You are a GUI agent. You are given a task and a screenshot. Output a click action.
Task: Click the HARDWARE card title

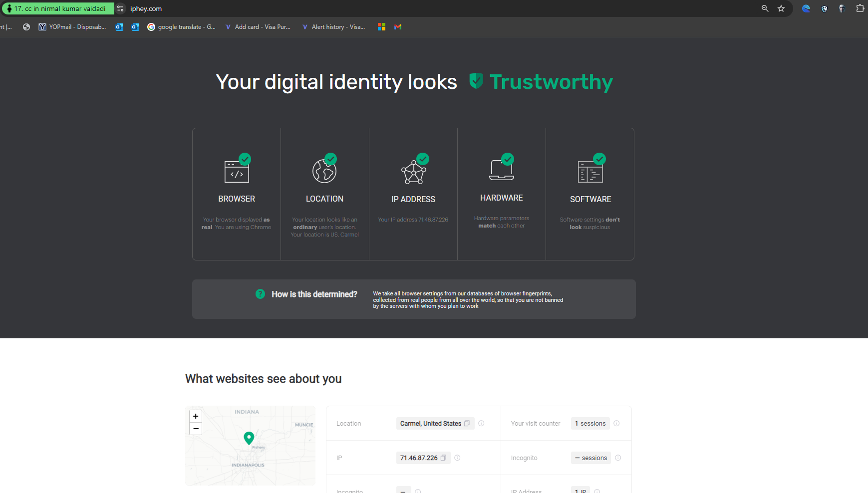point(502,198)
